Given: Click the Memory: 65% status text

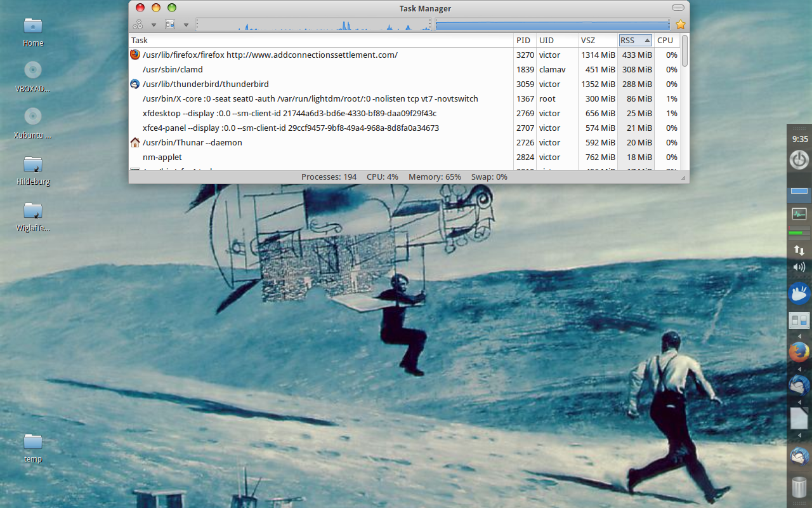Looking at the screenshot, I should (x=435, y=177).
